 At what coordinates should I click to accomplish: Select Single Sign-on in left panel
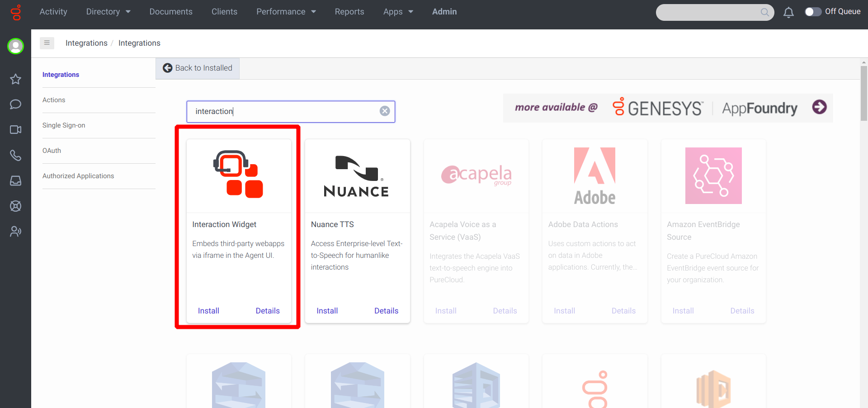[x=64, y=125]
